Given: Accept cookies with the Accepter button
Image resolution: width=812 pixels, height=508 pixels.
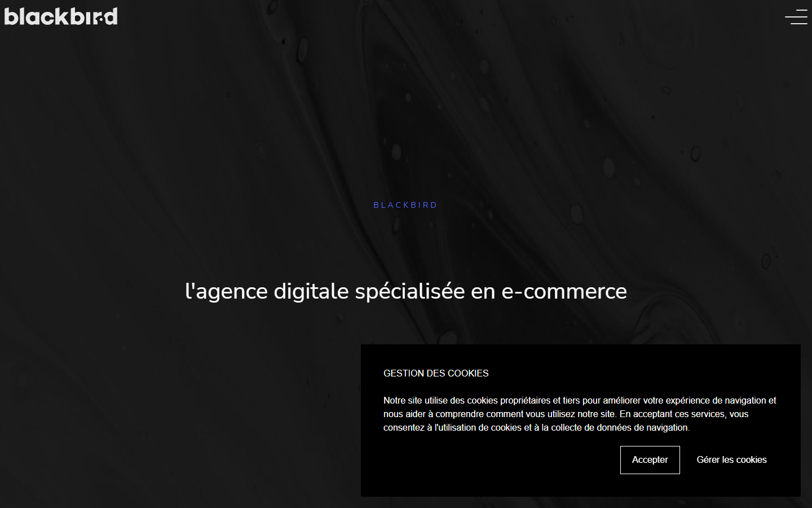Looking at the screenshot, I should [x=650, y=460].
